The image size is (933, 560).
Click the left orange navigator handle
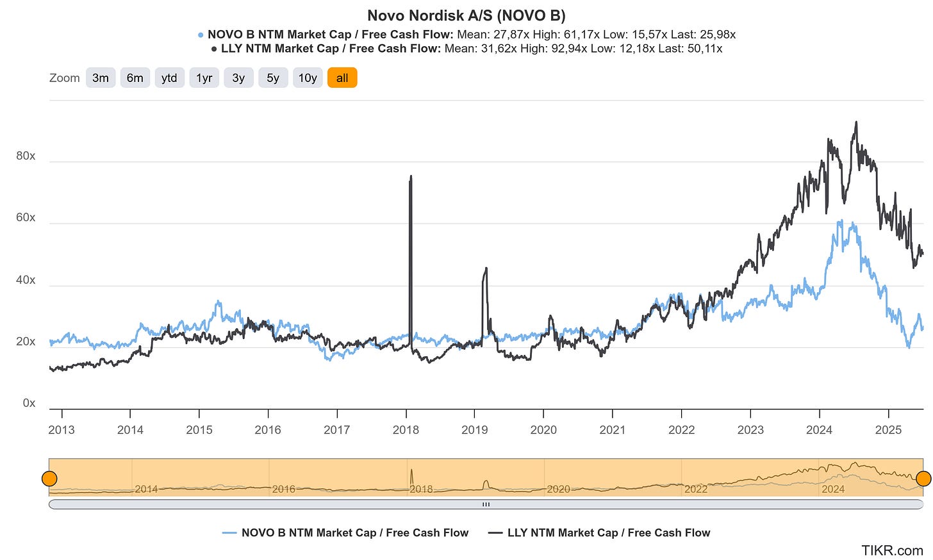coord(49,478)
